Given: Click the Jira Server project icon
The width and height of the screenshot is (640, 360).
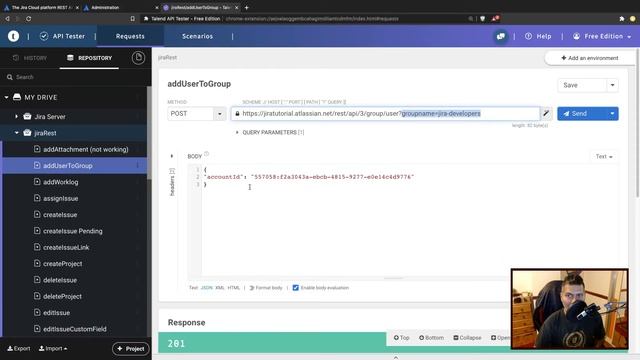Looking at the screenshot, I should pyautogui.click(x=27, y=116).
